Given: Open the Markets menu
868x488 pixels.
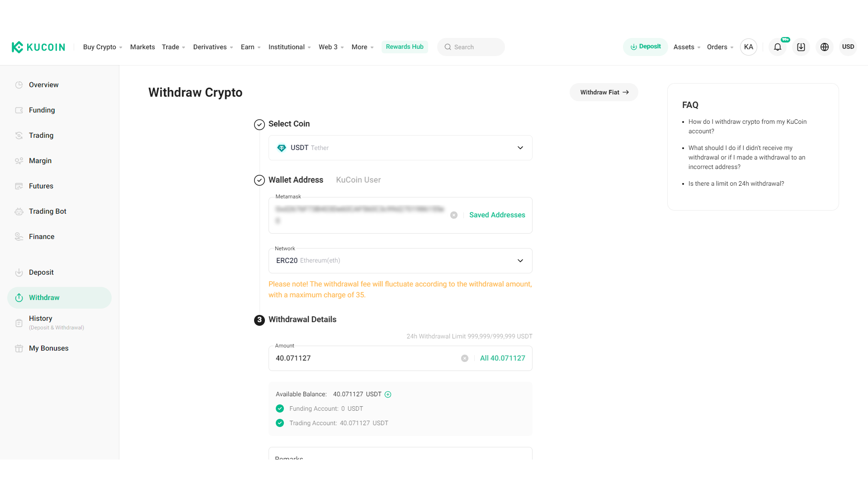Looking at the screenshot, I should tap(142, 47).
